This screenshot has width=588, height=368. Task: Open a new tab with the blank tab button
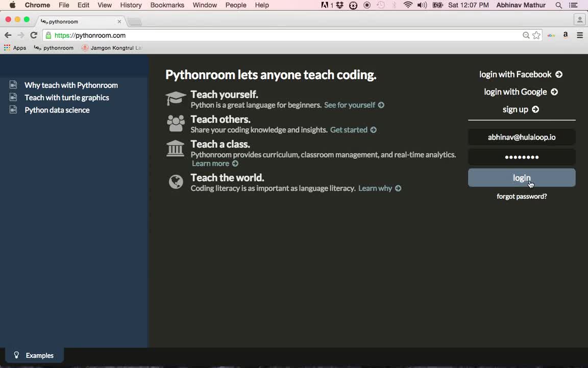[x=135, y=22]
